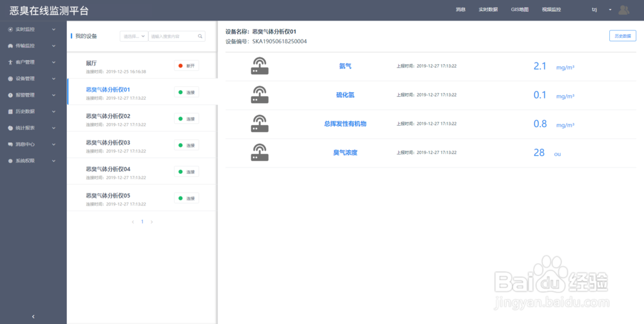
Task: Select device 恶臭气体分析仪03 in the list
Action: pyautogui.click(x=108, y=142)
